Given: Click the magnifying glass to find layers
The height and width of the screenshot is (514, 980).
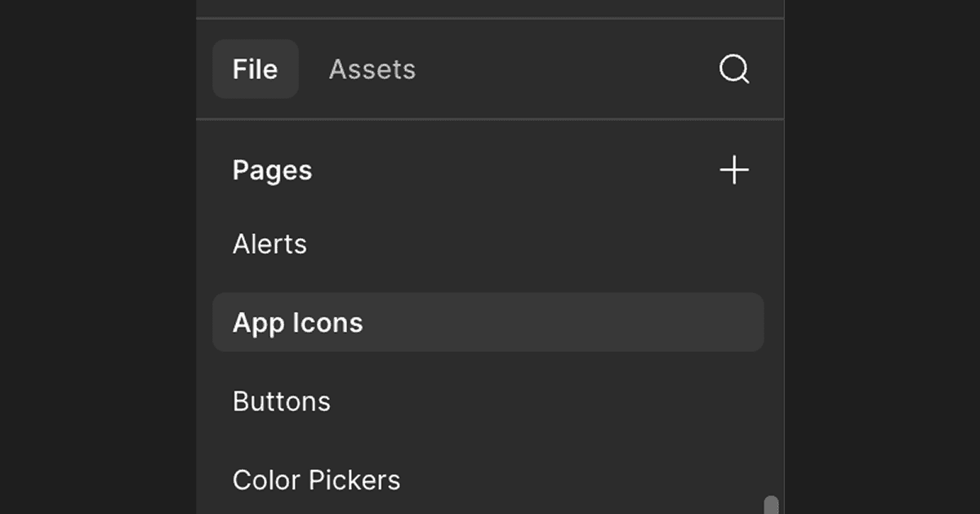Looking at the screenshot, I should [x=733, y=69].
